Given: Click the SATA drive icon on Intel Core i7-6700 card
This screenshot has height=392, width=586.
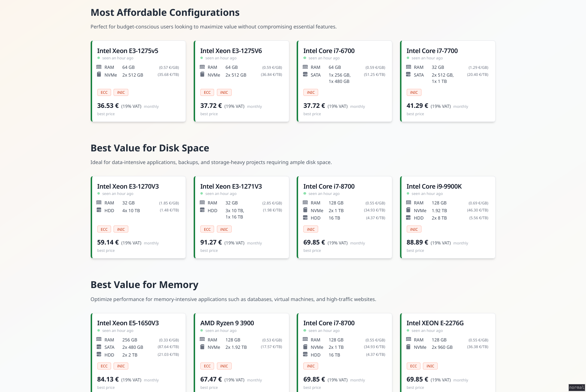Looking at the screenshot, I should coord(305,74).
